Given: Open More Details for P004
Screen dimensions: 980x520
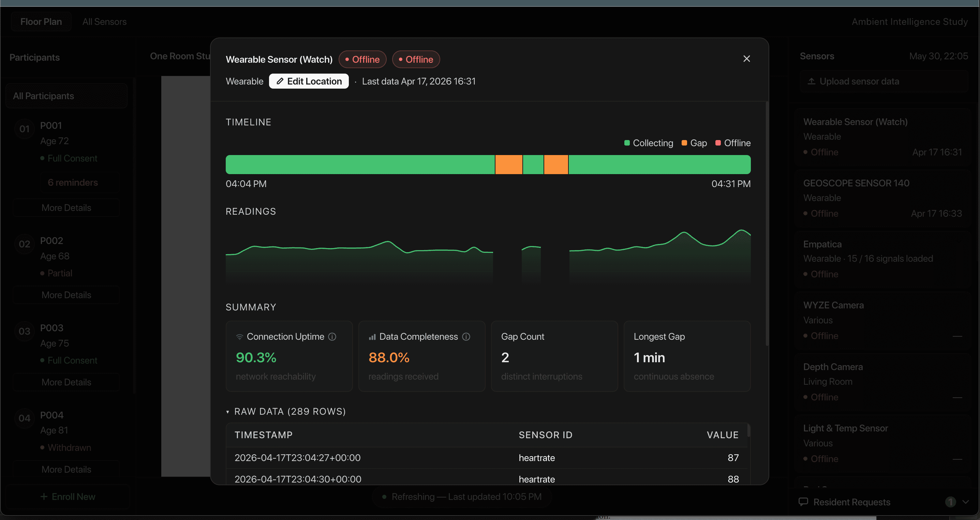Looking at the screenshot, I should click(66, 470).
